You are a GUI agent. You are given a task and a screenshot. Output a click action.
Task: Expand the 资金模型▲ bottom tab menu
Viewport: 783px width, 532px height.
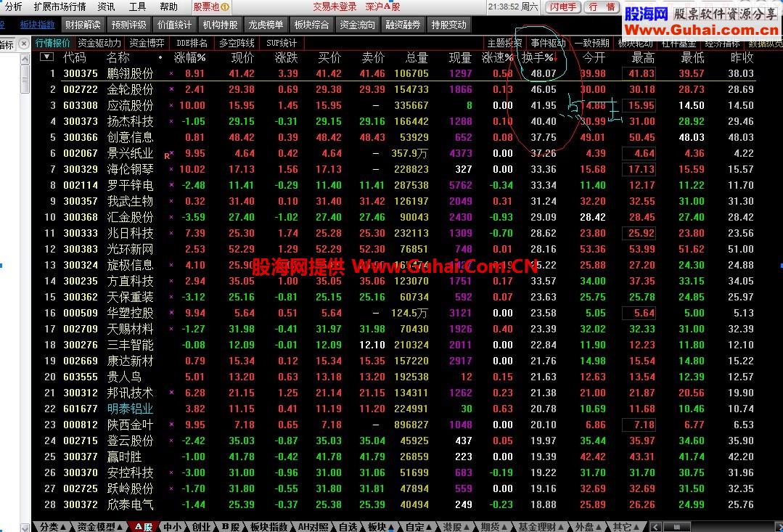pos(100,527)
